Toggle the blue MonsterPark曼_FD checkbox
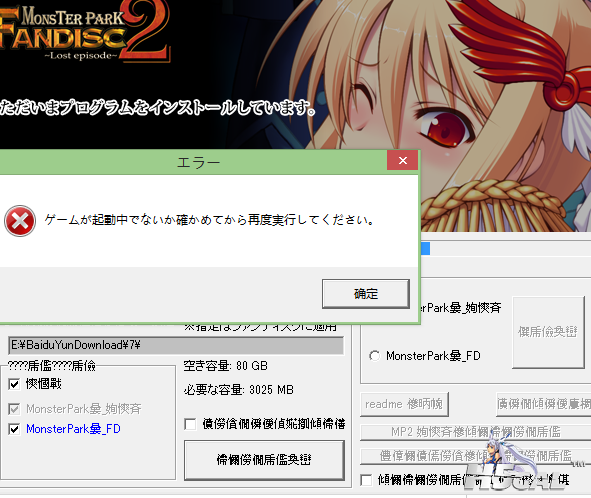This screenshot has height=498, width=591. [x=14, y=429]
